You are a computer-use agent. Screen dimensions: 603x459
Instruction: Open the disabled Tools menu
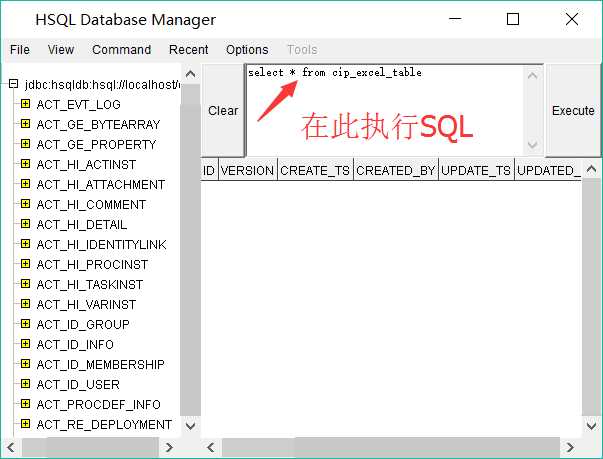tap(302, 50)
